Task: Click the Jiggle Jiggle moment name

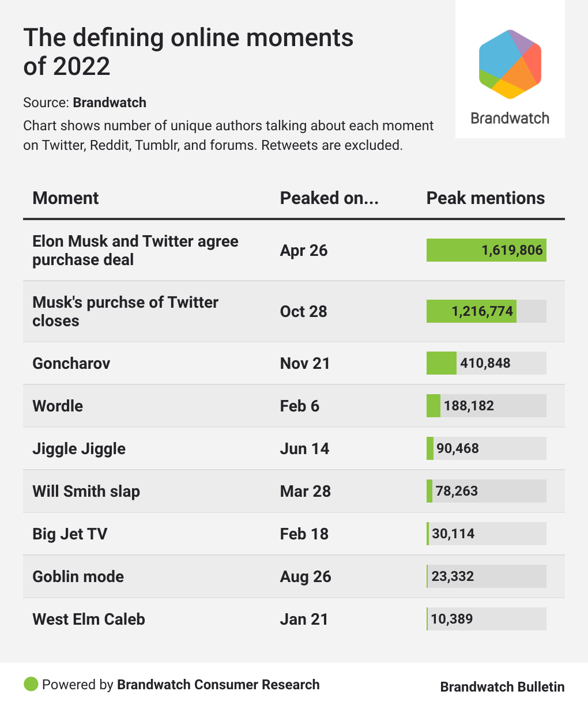Action: [x=79, y=448]
